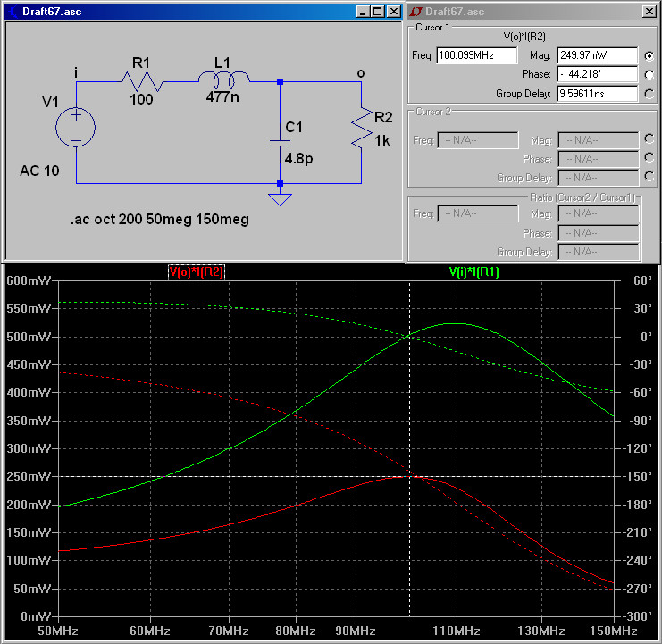Click the 50MHz frequency axis label

(x=58, y=631)
